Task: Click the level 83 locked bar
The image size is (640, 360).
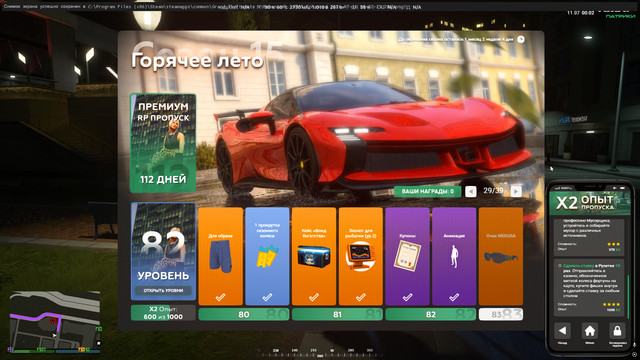Action: point(501,314)
